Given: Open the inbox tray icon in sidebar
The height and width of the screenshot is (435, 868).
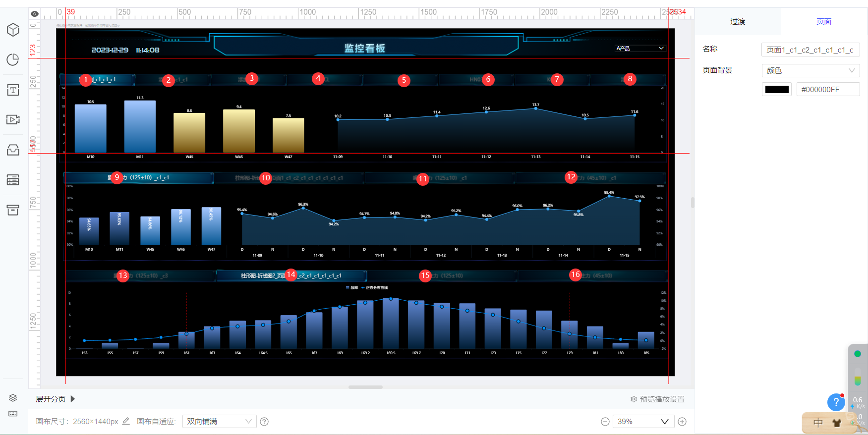Looking at the screenshot, I should point(13,150).
